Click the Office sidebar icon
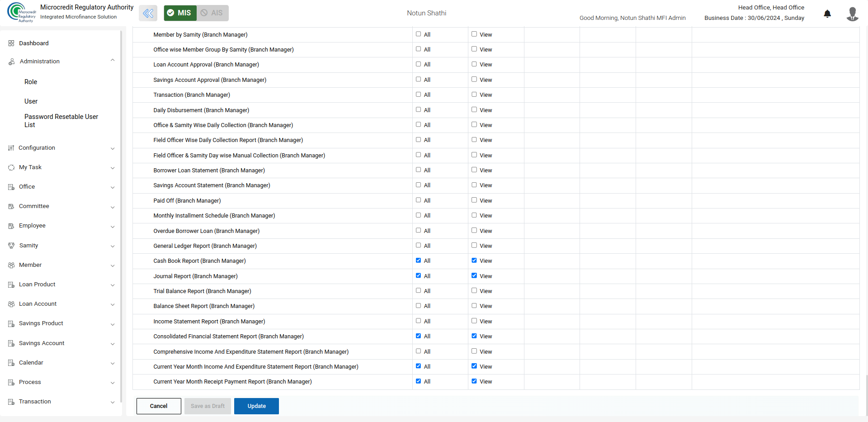The height and width of the screenshot is (422, 868). pos(11,187)
